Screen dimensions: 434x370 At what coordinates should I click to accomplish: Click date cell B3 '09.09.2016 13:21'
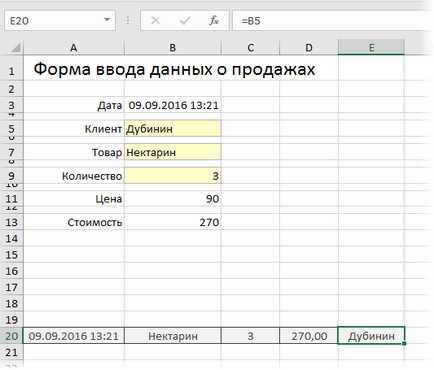click(173, 105)
